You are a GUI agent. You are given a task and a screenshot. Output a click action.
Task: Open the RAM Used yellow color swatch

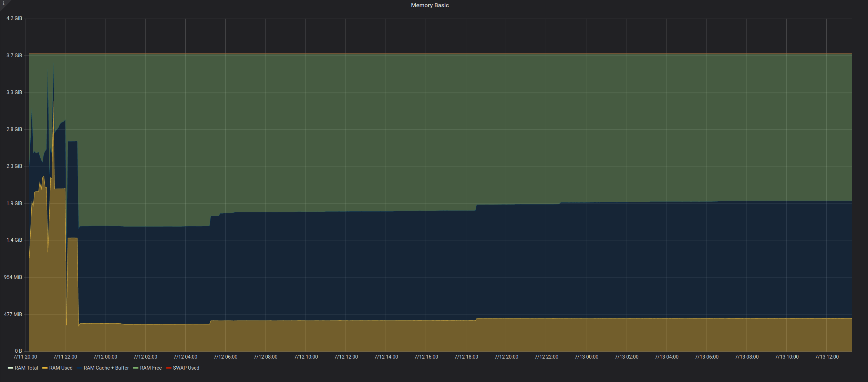tap(45, 368)
